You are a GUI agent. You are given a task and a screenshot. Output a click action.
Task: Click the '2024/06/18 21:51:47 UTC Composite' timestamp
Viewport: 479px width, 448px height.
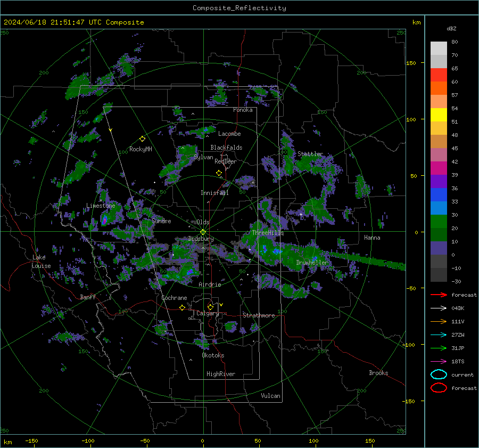(x=73, y=22)
